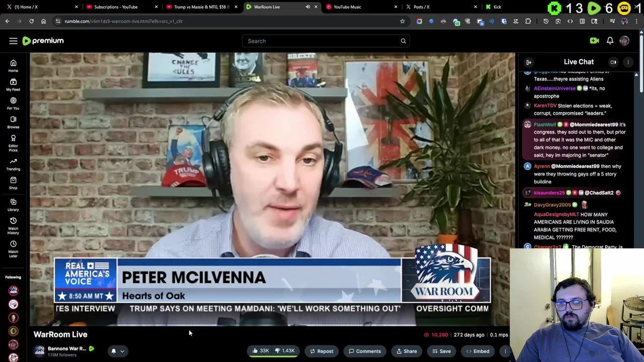Click chat username KarenTDV
The width and height of the screenshot is (644, 362).
click(x=545, y=106)
